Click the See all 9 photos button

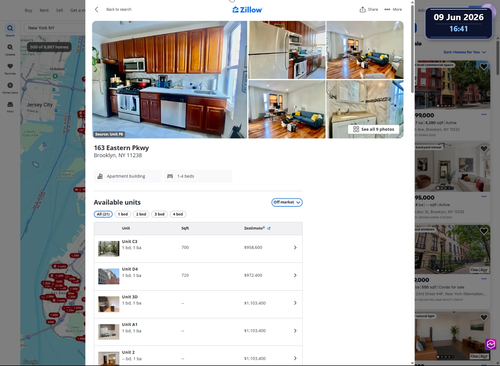[374, 129]
